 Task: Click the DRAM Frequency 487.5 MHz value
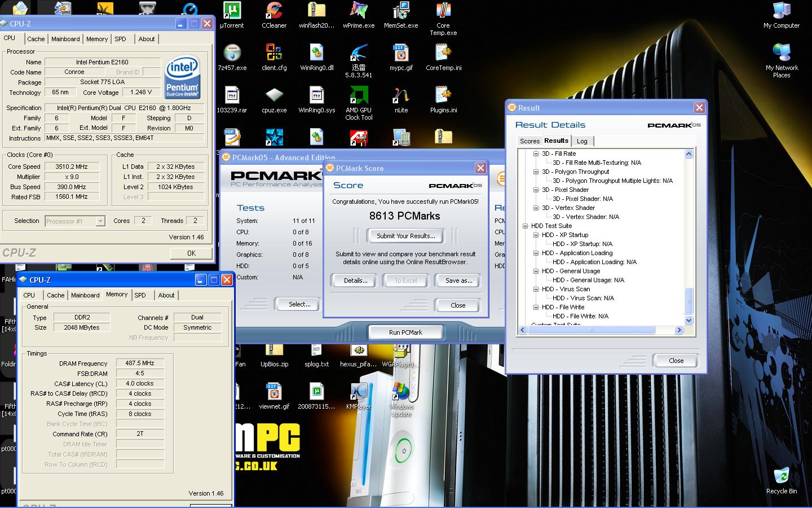click(x=140, y=363)
